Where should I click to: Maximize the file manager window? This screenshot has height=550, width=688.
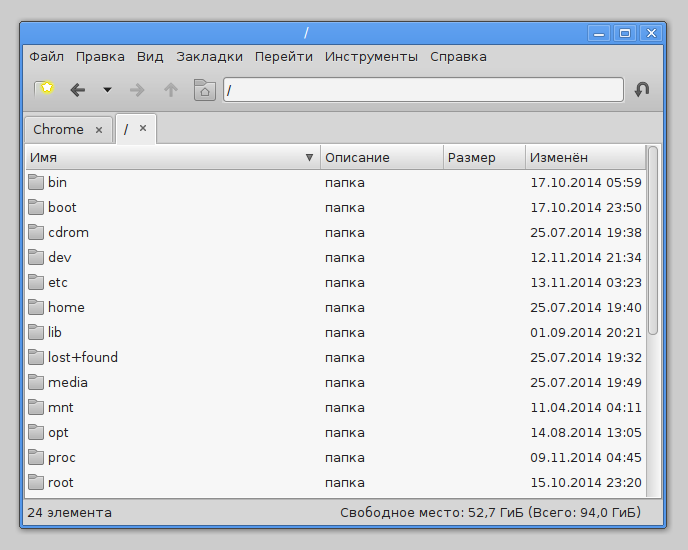[625, 33]
